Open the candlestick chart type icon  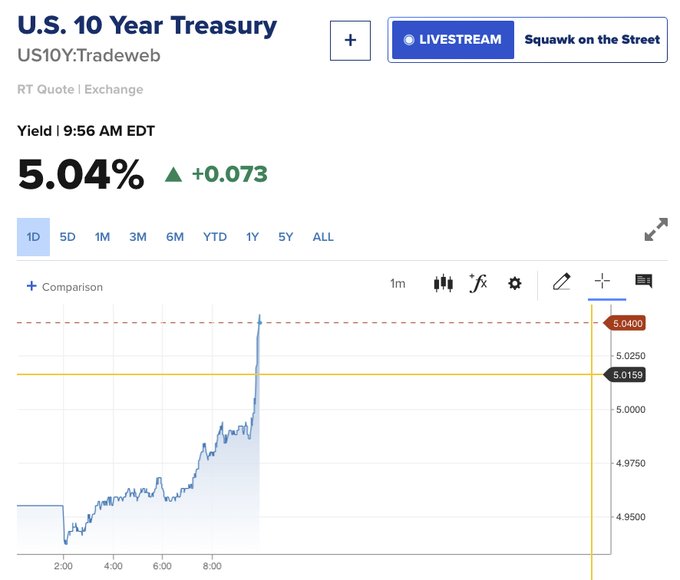click(x=443, y=283)
